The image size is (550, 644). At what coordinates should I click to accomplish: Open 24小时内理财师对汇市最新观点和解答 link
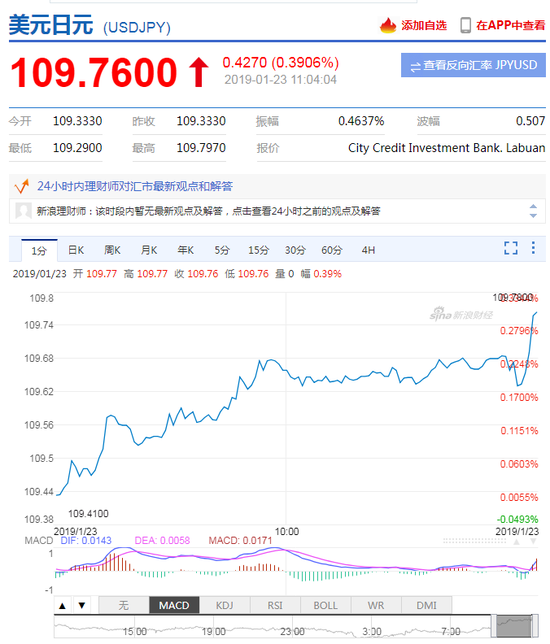[135, 186]
